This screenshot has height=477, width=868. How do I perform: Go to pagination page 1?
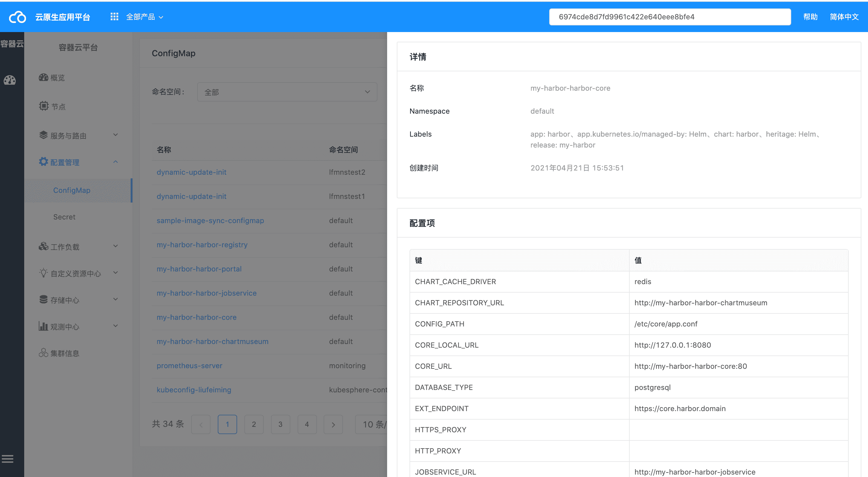tap(227, 424)
